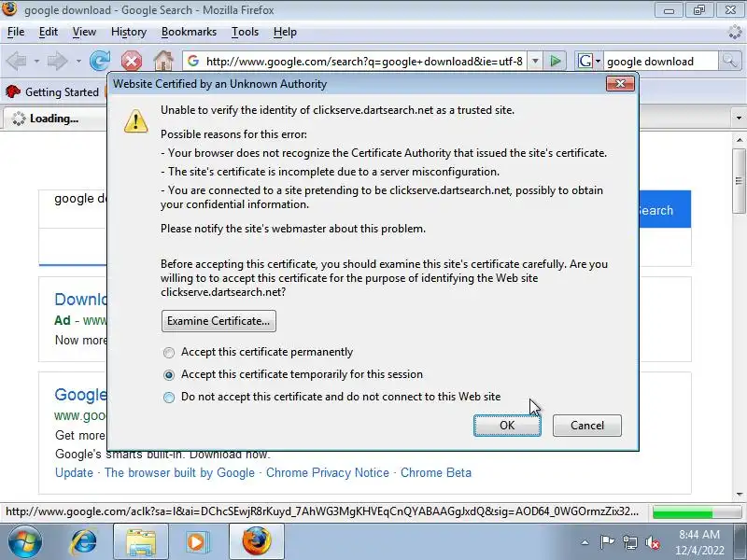This screenshot has width=747, height=560.
Task: Click the Getting Started bookmark icon
Action: pyautogui.click(x=13, y=91)
